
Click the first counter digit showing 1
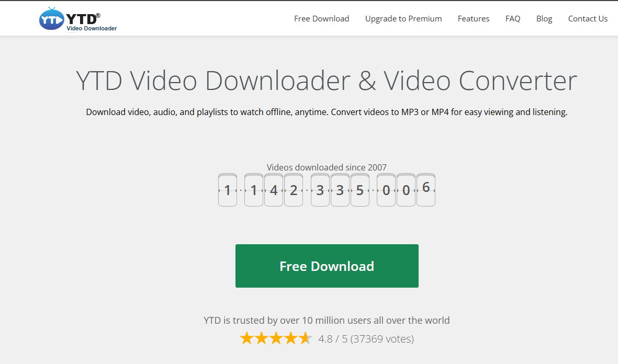(x=228, y=190)
